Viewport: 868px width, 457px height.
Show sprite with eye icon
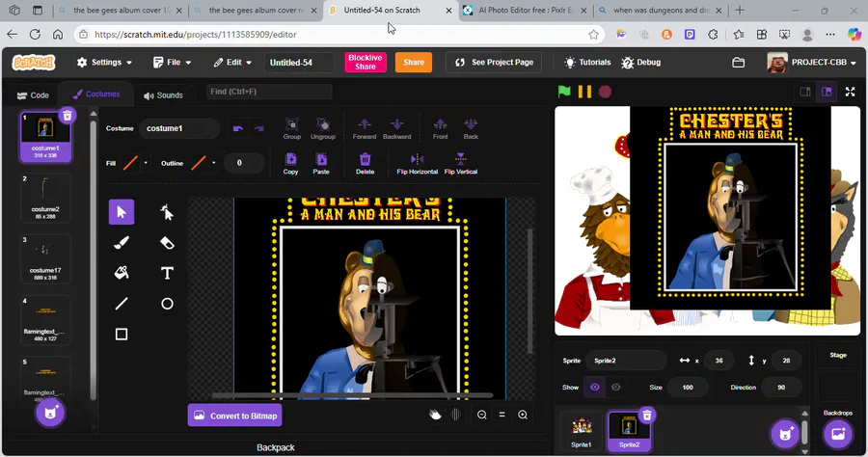[x=594, y=388]
